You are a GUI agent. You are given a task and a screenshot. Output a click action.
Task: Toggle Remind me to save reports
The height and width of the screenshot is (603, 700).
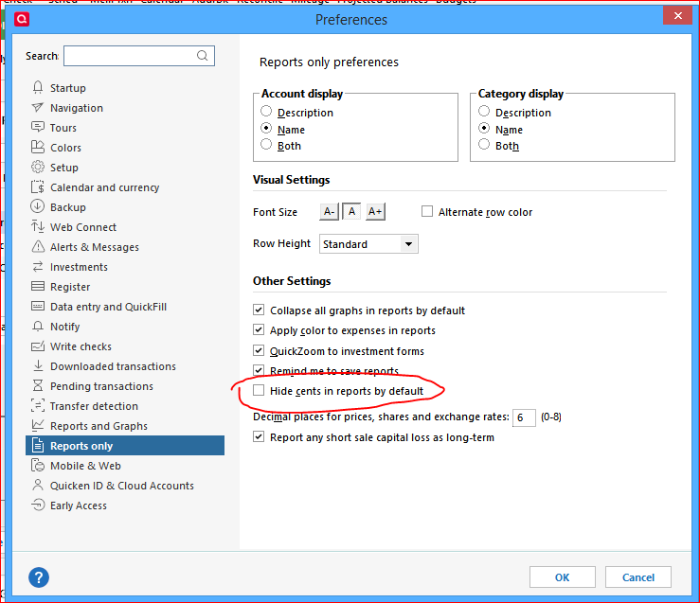[259, 370]
